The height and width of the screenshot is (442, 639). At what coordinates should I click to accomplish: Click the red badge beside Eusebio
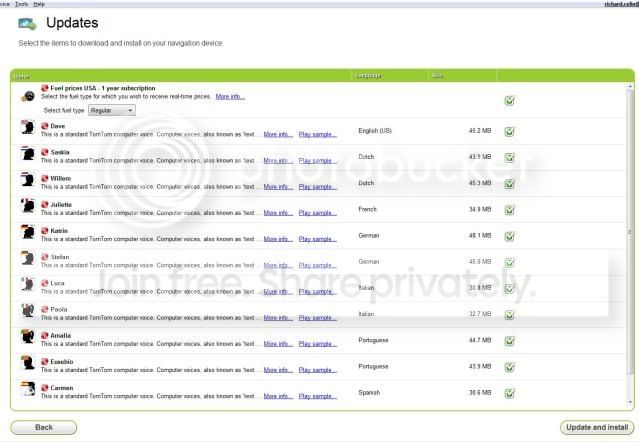(45, 361)
